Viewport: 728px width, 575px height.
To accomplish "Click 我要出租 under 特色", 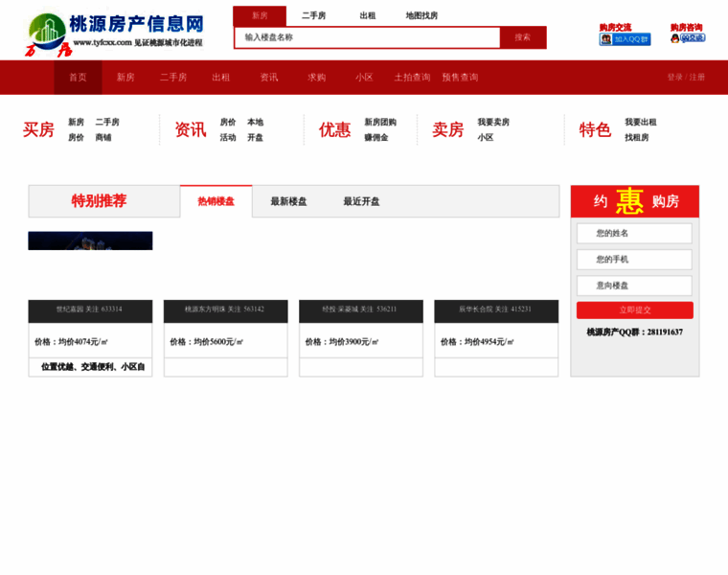I will coord(640,123).
